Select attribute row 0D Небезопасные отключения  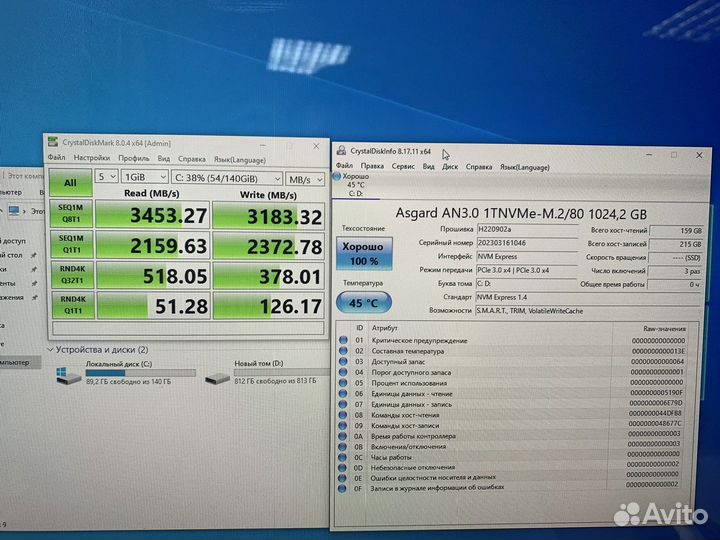511,467
